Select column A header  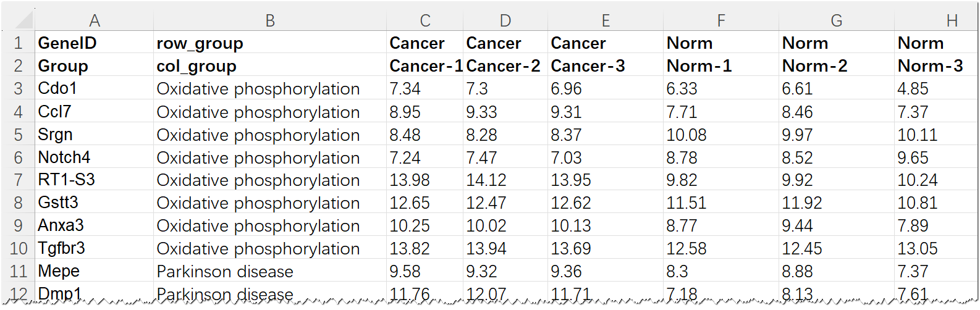coord(94,20)
